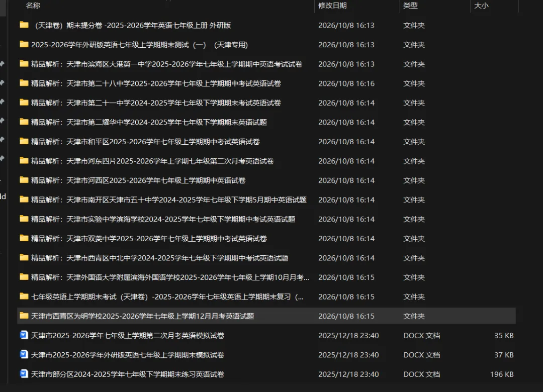The image size is (543, 392).
Task: Select folder name 精品解析:天津市南开区天津市五十中学2024-2025学年七年级下学期5月期中英语试题
Action: (x=168, y=200)
